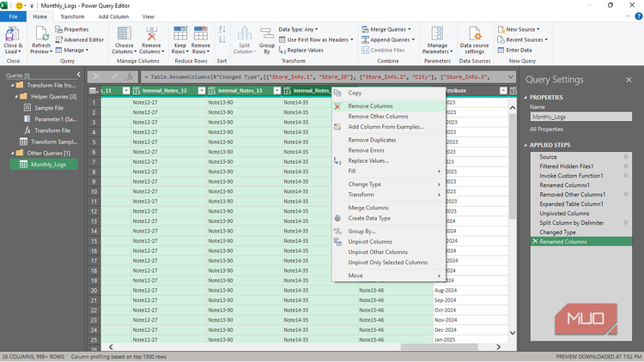644x362 pixels.
Task: Click the New Source icon
Action: tap(501, 29)
